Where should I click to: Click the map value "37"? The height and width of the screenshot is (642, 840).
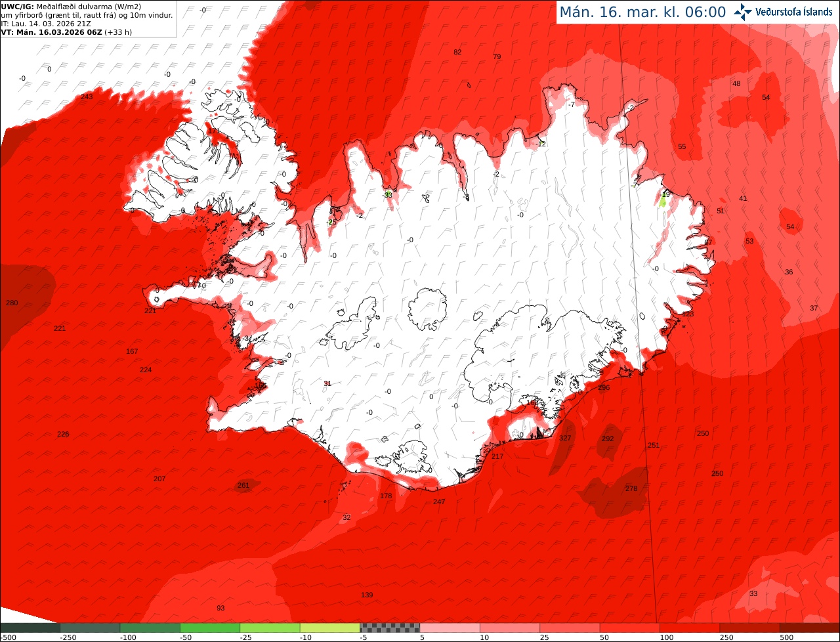pyautogui.click(x=814, y=308)
